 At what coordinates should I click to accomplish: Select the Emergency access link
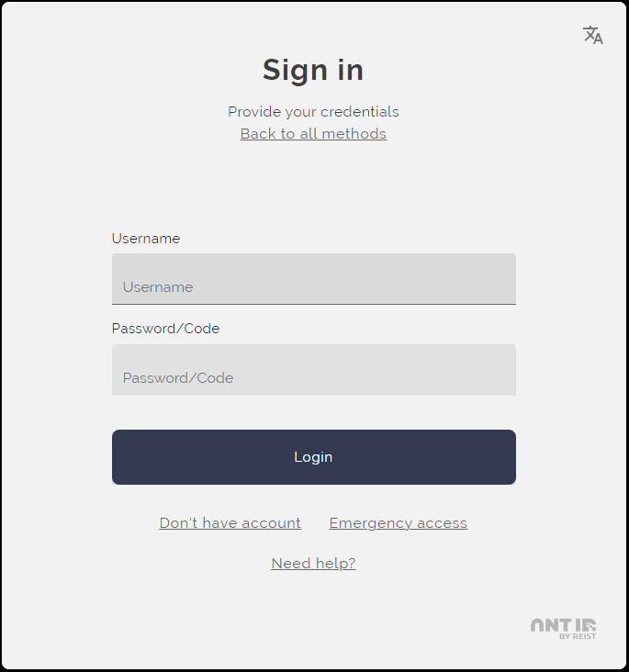point(398,523)
